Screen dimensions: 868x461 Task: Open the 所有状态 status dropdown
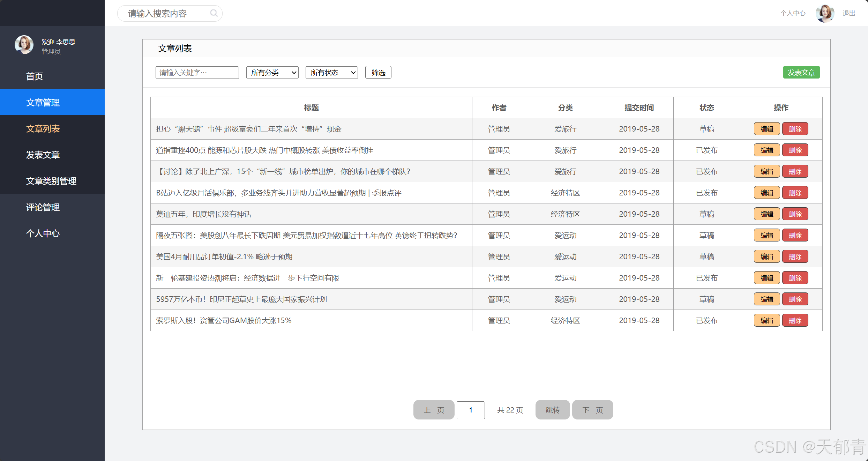pyautogui.click(x=332, y=73)
